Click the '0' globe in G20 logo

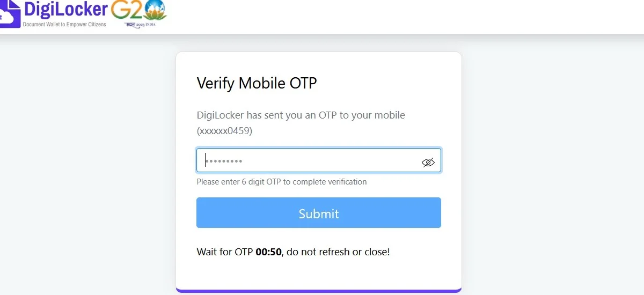pos(155,11)
